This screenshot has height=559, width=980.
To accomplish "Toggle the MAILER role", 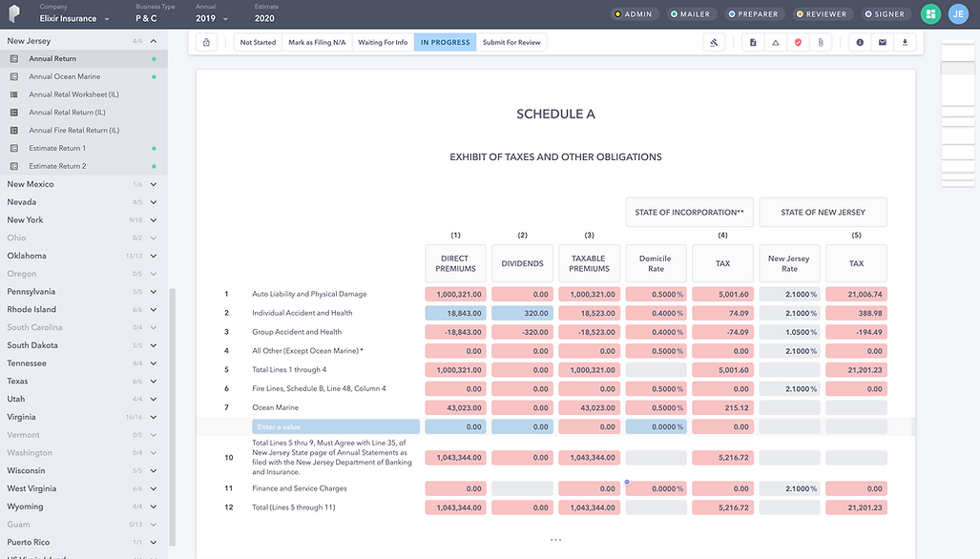I will [690, 13].
